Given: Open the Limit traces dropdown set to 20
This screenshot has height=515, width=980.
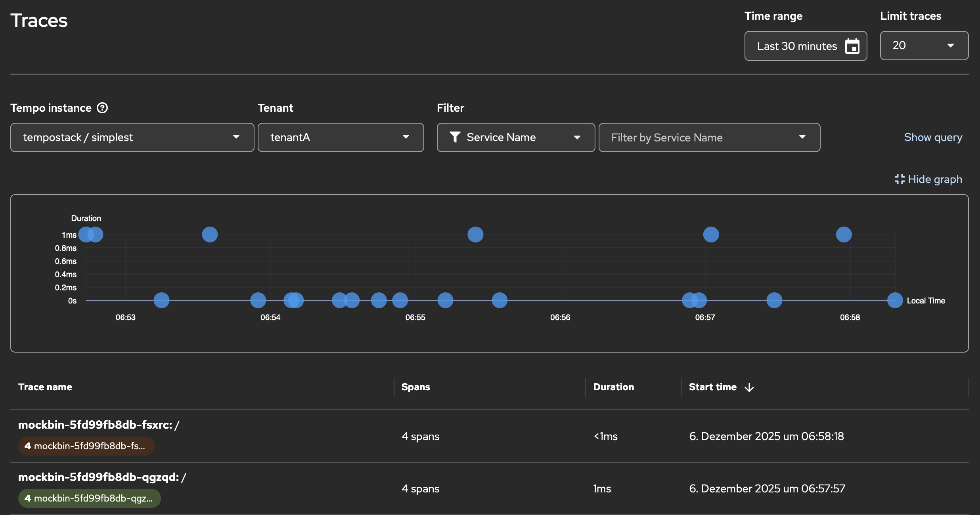Looking at the screenshot, I should [924, 45].
